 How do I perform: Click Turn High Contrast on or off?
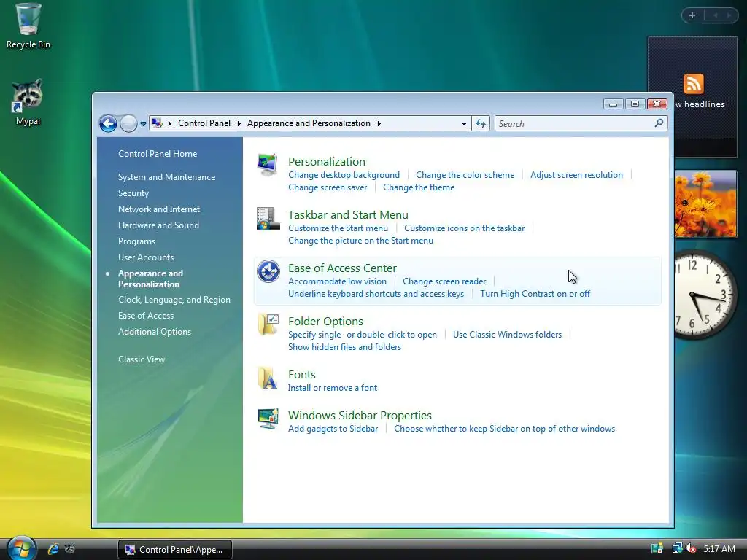coord(535,294)
